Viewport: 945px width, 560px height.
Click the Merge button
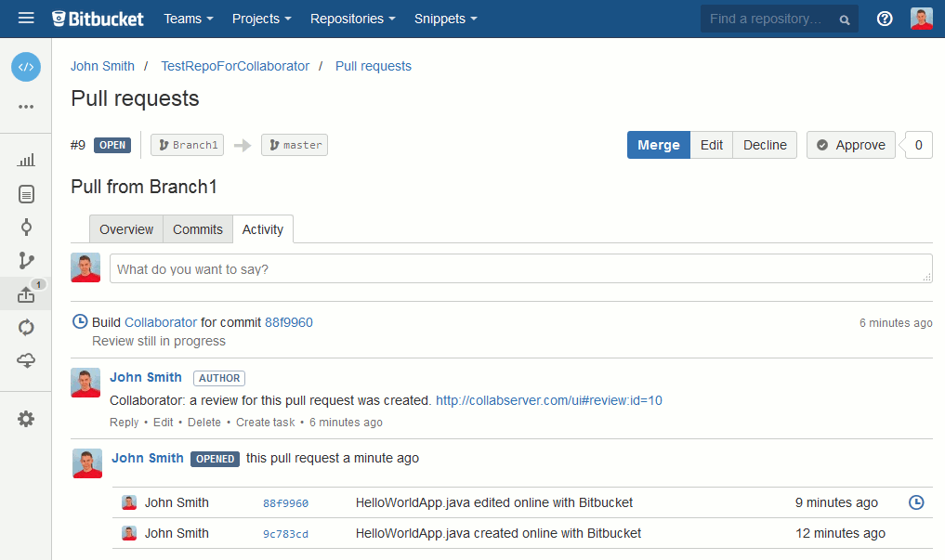pyautogui.click(x=658, y=145)
